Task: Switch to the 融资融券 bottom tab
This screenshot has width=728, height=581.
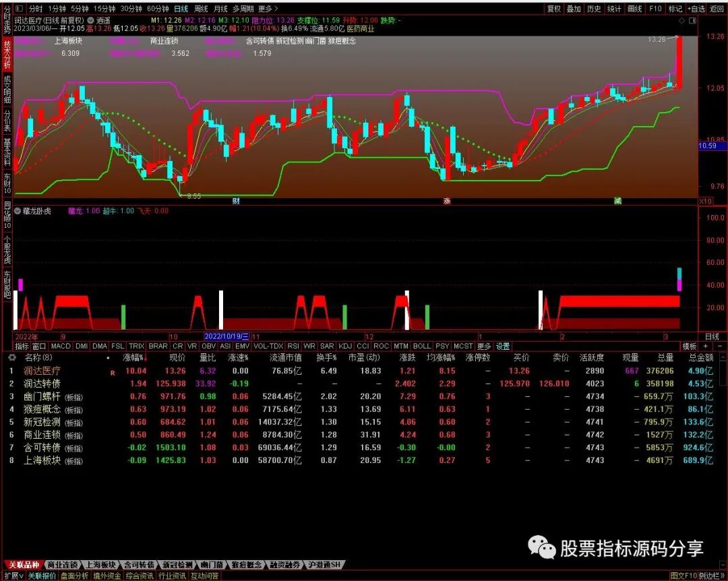Action: tap(284, 565)
